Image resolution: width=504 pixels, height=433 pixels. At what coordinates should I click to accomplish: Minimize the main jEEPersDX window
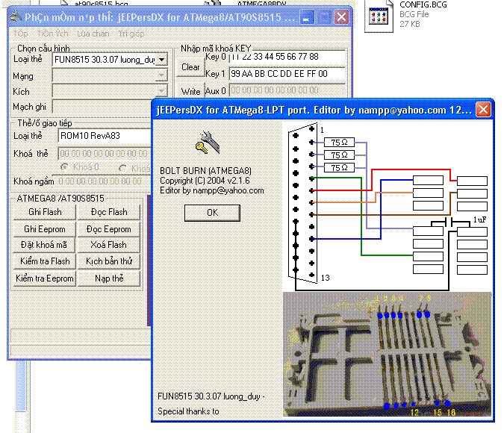click(x=307, y=17)
